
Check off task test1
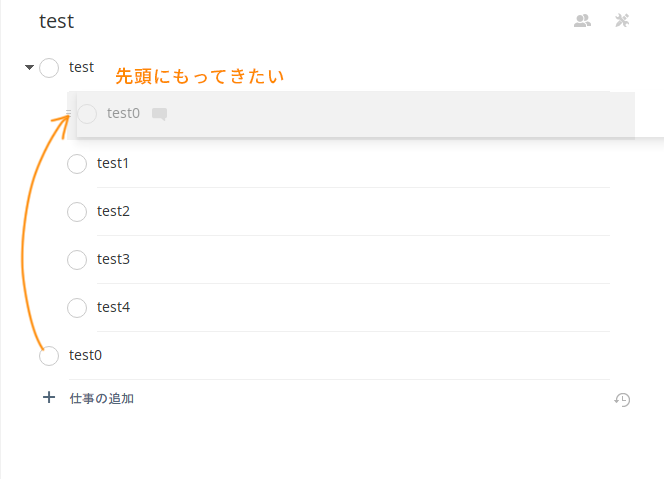pos(77,164)
